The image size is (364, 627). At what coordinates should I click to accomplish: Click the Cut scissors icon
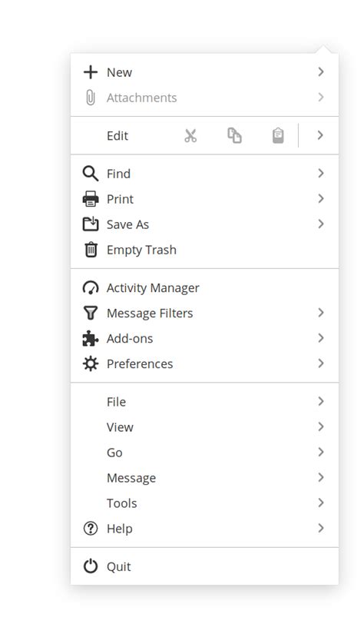[x=190, y=135]
